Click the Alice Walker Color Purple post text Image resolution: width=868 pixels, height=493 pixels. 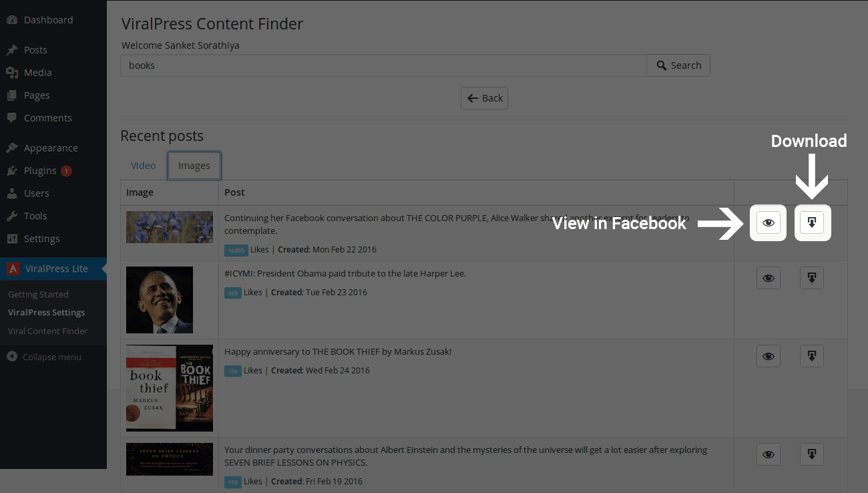[456, 224]
